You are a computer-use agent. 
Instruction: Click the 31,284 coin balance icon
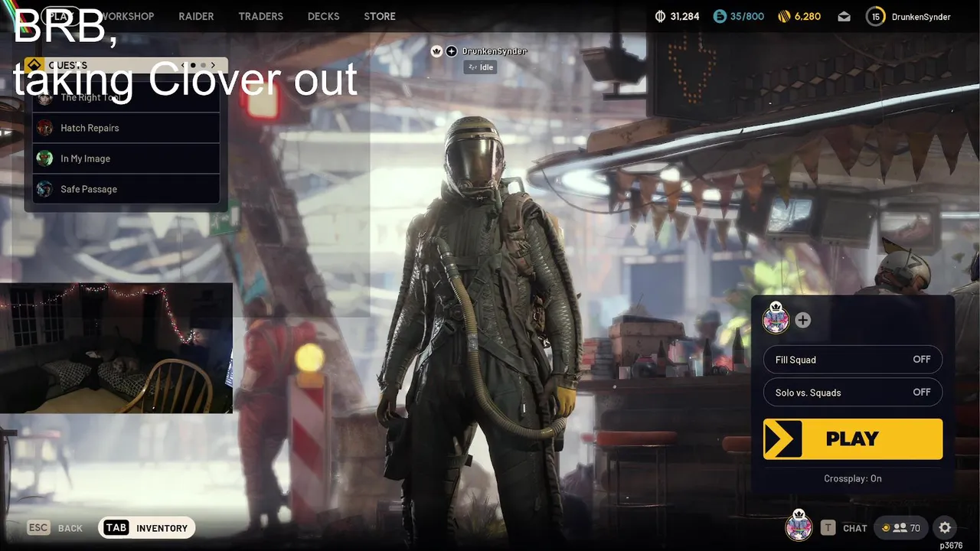point(661,16)
